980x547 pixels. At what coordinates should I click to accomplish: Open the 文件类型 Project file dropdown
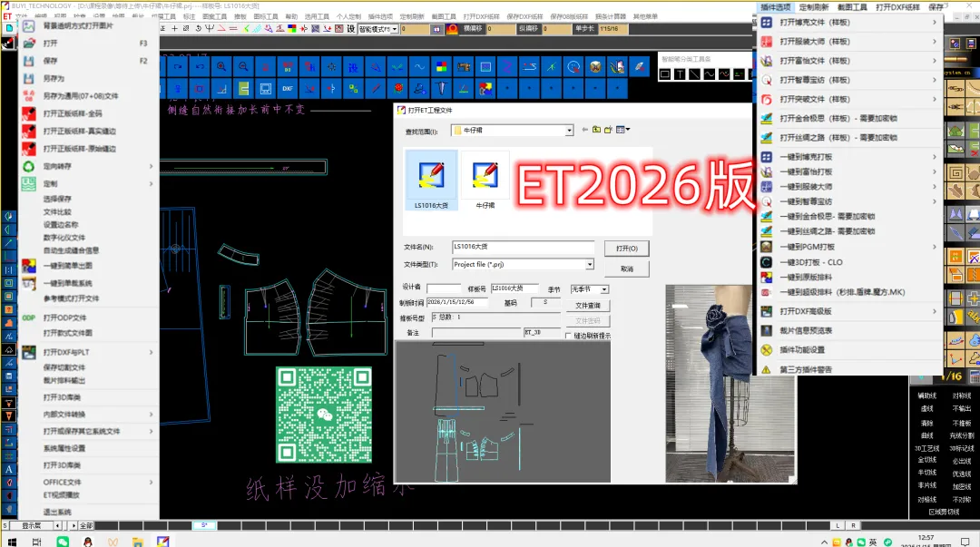point(589,265)
